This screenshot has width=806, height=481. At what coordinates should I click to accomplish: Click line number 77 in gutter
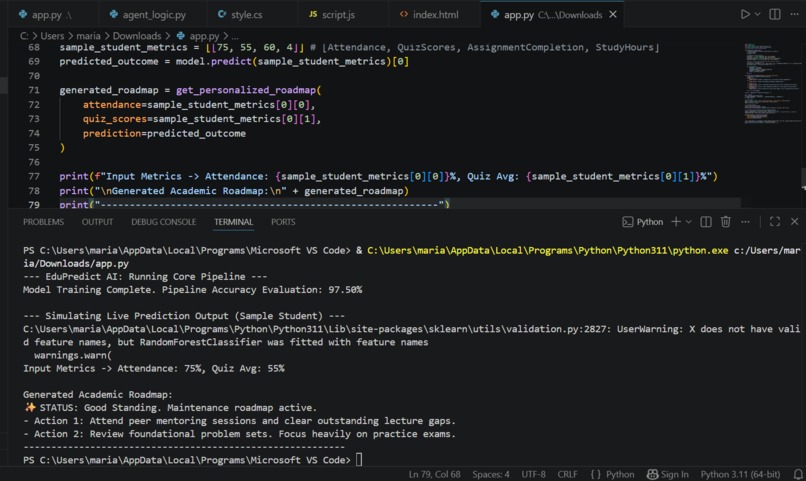(x=34, y=176)
